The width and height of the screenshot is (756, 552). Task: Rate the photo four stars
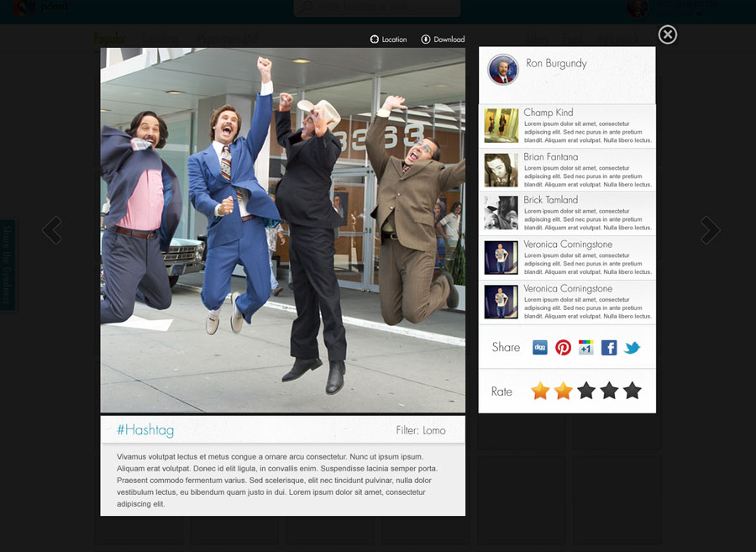(x=610, y=391)
